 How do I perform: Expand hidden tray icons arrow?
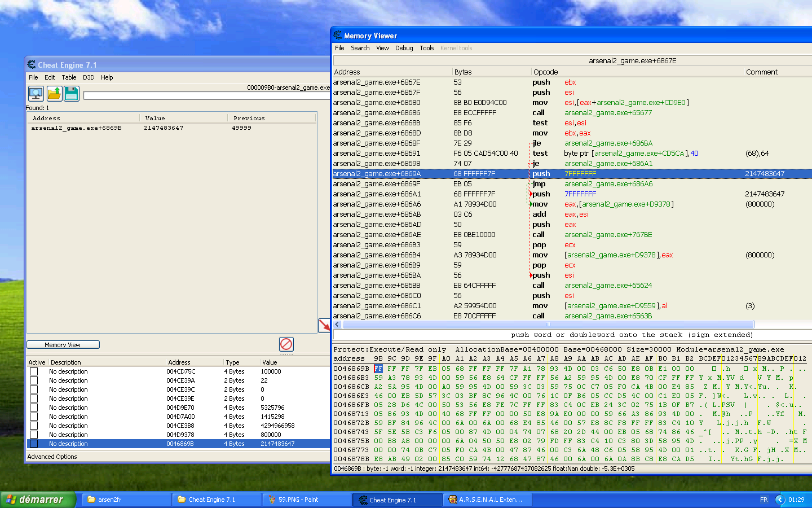pos(780,500)
